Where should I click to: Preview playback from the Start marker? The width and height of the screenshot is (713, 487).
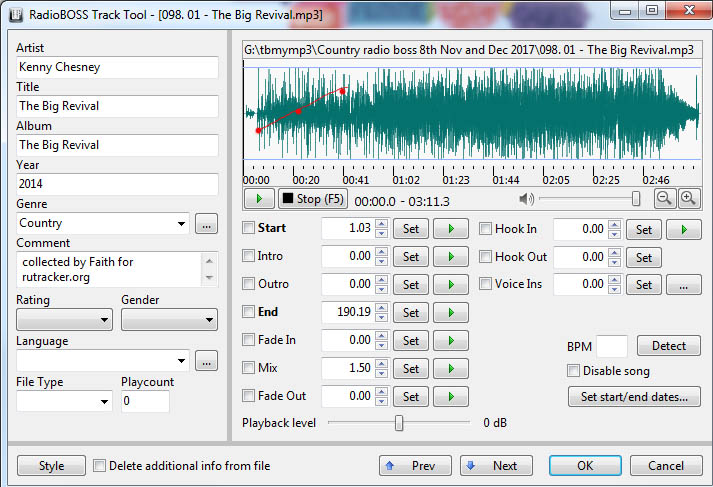(x=451, y=228)
